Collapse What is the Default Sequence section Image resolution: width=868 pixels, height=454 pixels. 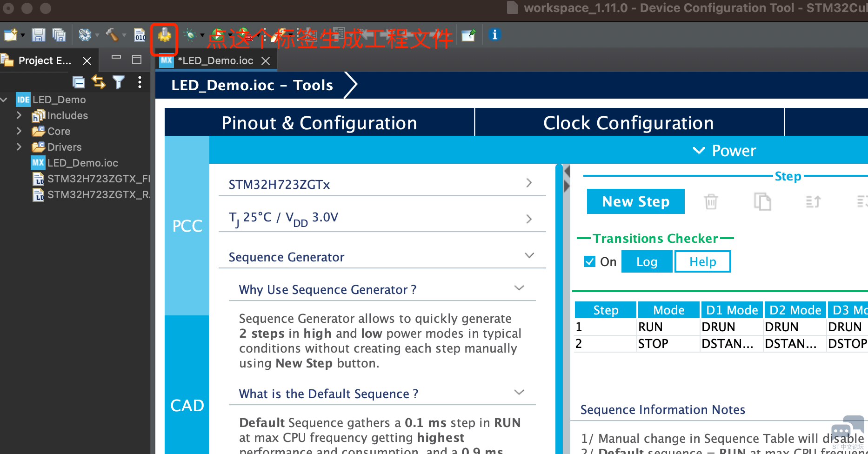point(519,392)
